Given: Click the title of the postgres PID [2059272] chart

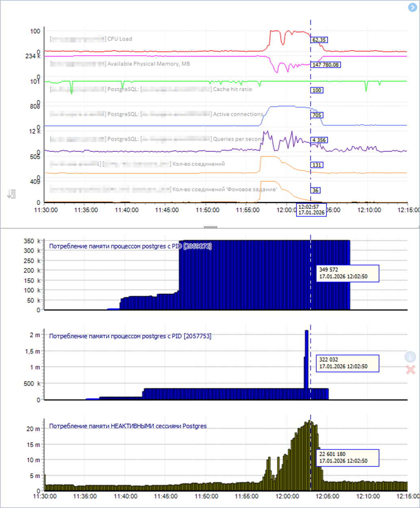Looking at the screenshot, I should (x=130, y=246).
